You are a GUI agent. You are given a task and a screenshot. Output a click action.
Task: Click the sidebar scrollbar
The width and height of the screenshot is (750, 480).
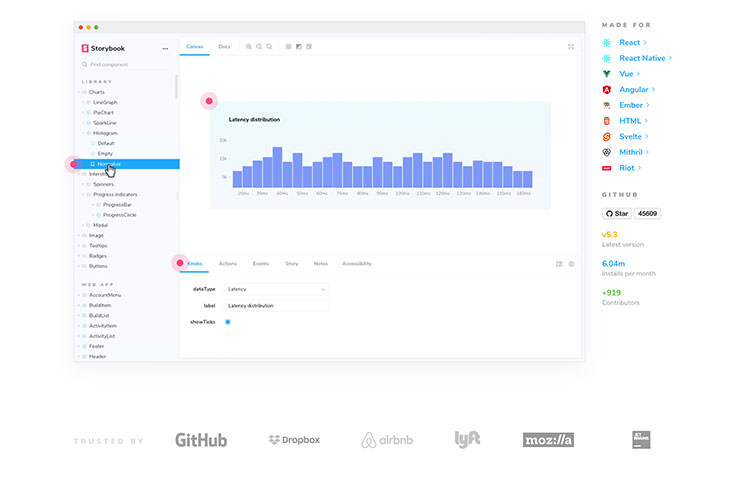pyautogui.click(x=176, y=87)
